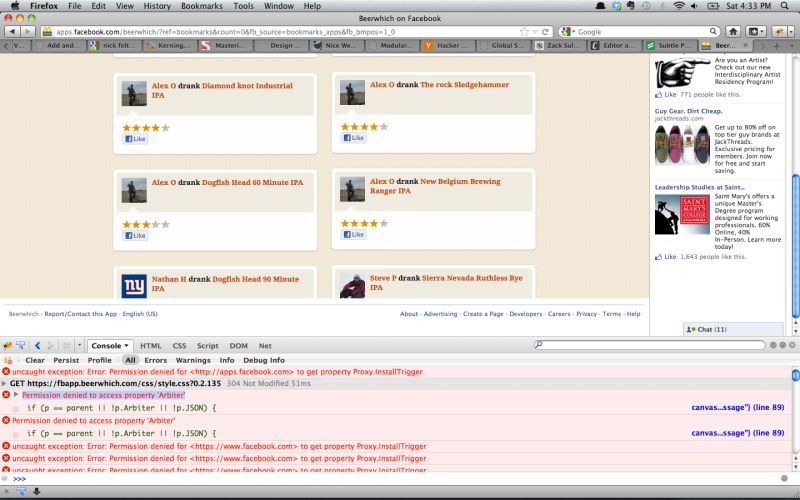Click the Firebug bug logo in panel toolbar
This screenshot has width=800, height=500.
click(8, 345)
